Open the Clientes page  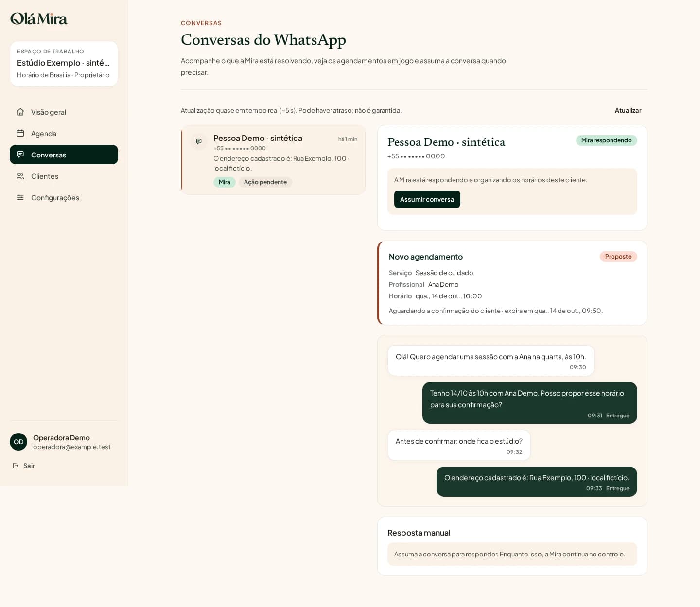pyautogui.click(x=64, y=176)
